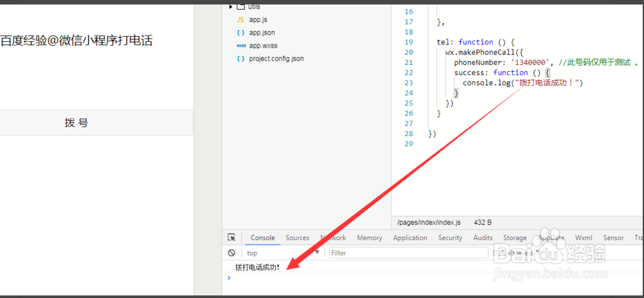Screen dimensions: 644x298
Task: Switch to the Audits tab
Action: (x=483, y=238)
